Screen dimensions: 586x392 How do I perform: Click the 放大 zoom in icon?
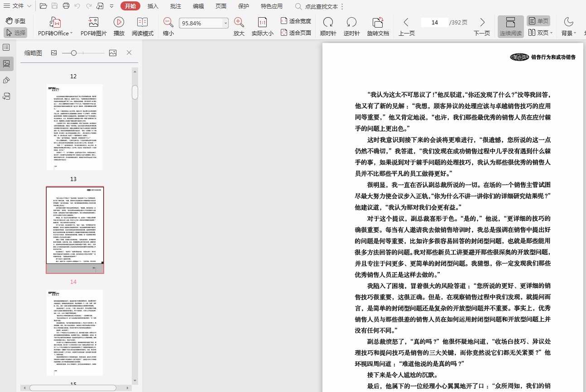tap(239, 22)
